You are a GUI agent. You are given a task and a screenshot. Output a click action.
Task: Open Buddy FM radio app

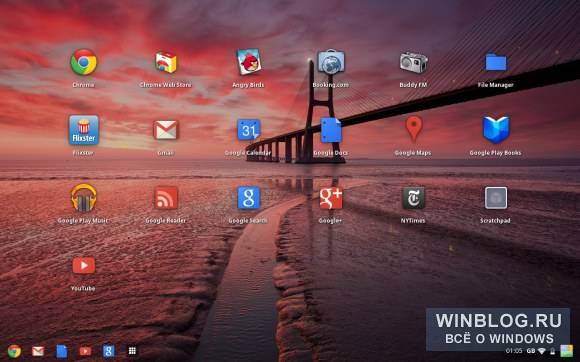414,62
